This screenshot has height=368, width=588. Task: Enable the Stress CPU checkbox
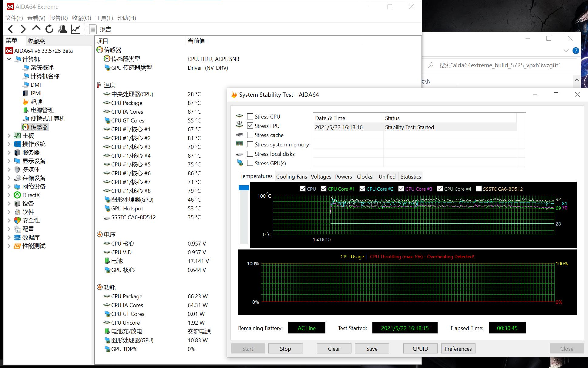pos(250,116)
